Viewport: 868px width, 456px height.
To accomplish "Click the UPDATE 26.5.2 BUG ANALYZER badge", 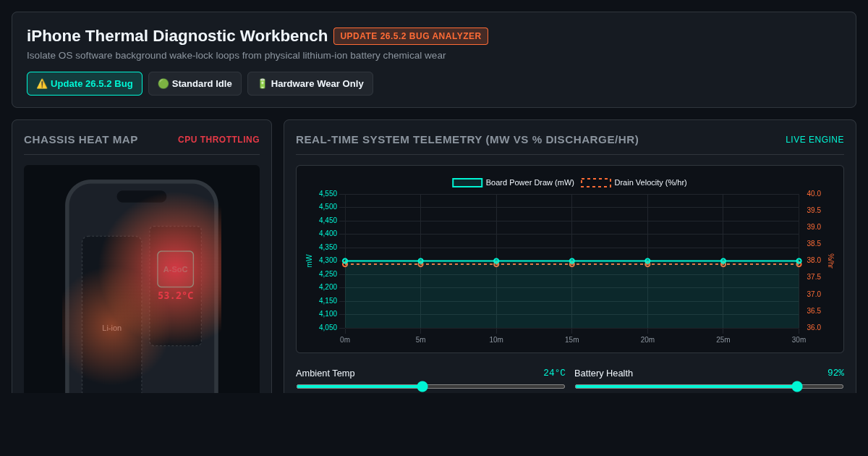I will click(x=411, y=36).
